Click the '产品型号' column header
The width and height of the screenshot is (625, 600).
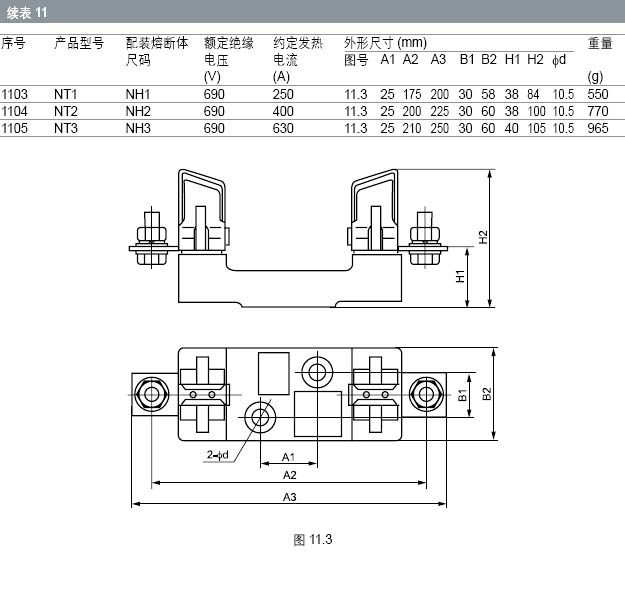click(x=79, y=43)
